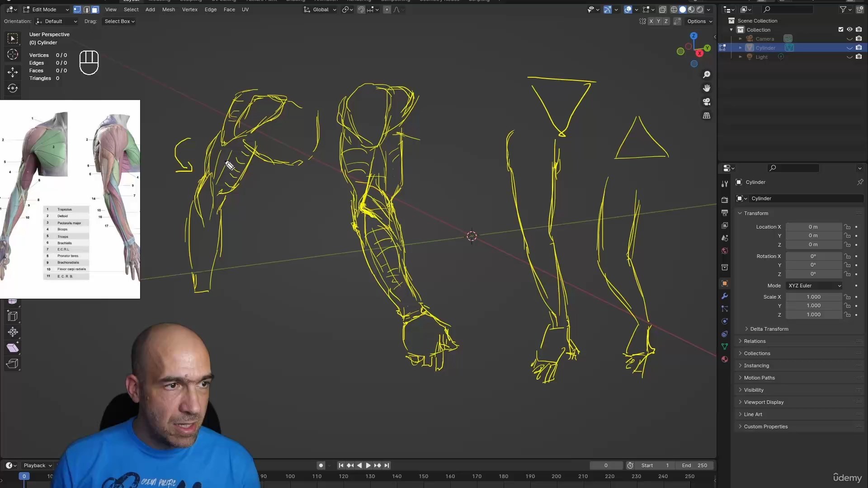
Task: Open the Mesh menu
Action: (168, 9)
